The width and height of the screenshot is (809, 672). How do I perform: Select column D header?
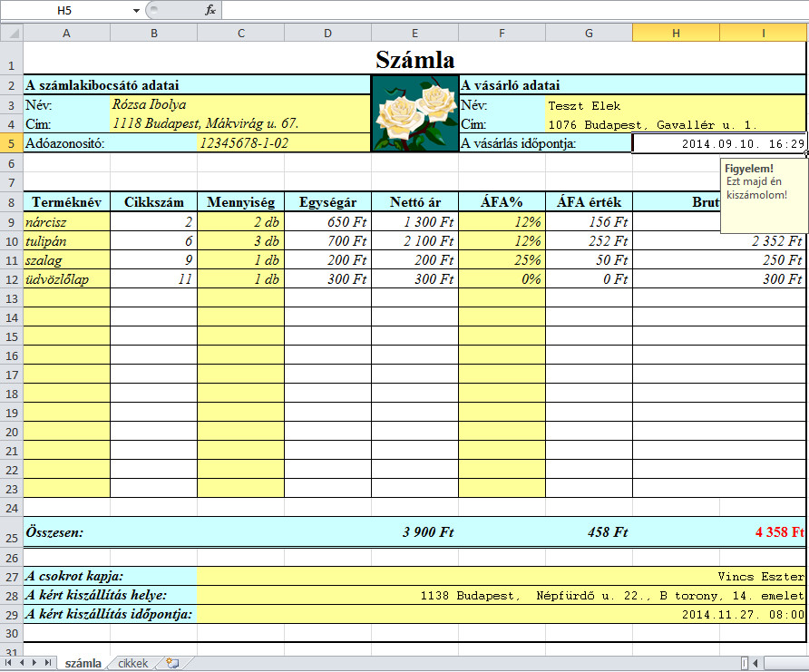[327, 33]
